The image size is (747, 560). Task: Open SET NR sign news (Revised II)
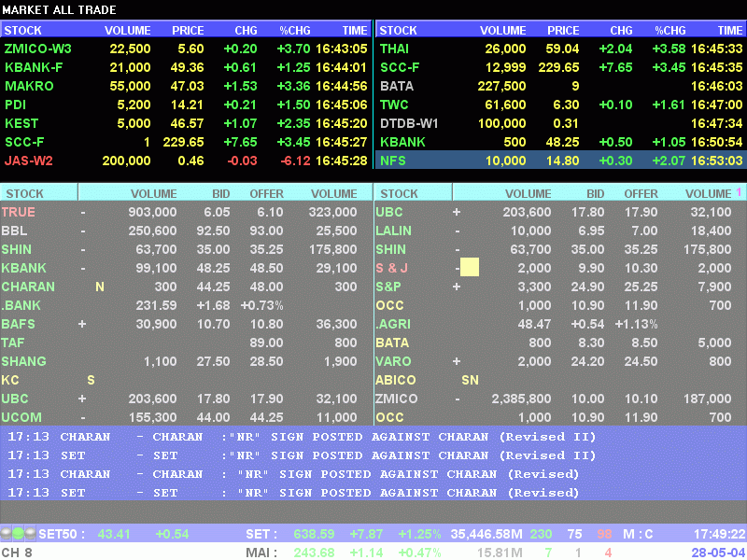pyautogui.click(x=302, y=455)
